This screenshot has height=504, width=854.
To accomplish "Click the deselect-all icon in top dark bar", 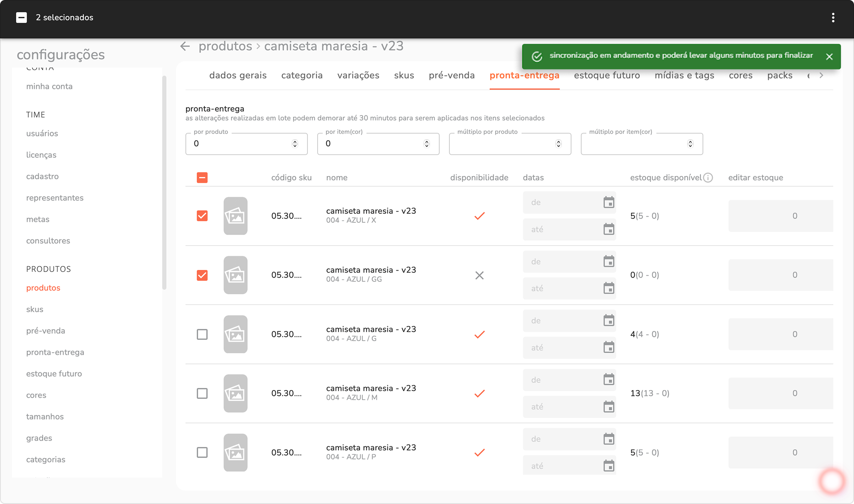I will pyautogui.click(x=22, y=17).
